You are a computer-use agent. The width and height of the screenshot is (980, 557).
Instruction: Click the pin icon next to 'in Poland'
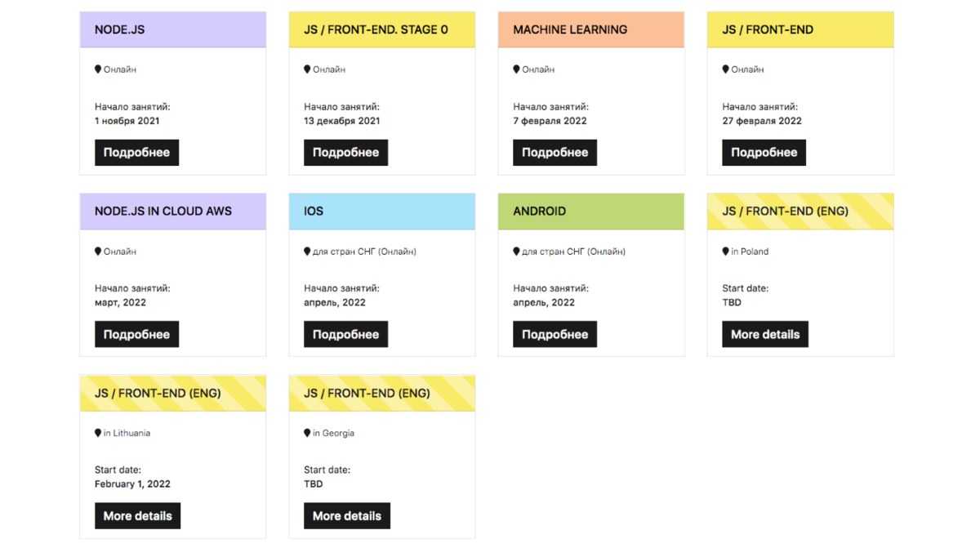(725, 252)
